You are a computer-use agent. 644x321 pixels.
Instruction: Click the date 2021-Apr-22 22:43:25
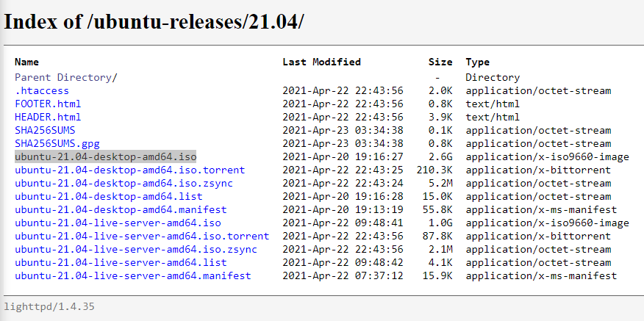click(x=343, y=170)
